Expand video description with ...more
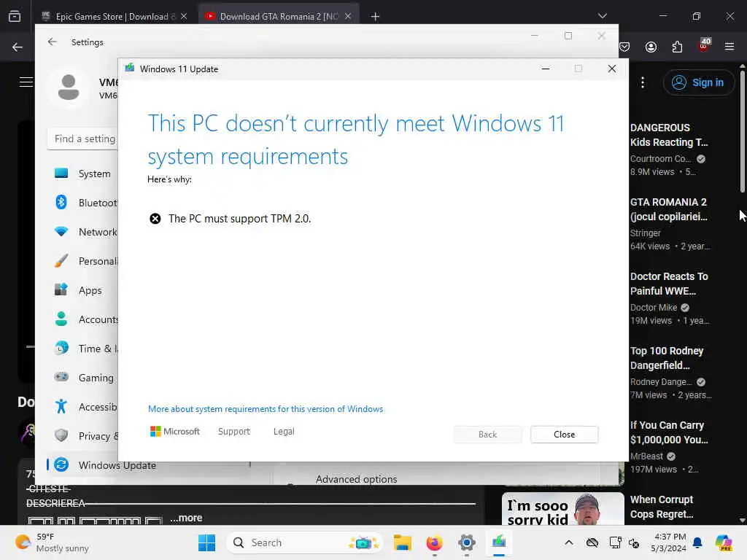The width and height of the screenshot is (747, 560). pos(186,518)
